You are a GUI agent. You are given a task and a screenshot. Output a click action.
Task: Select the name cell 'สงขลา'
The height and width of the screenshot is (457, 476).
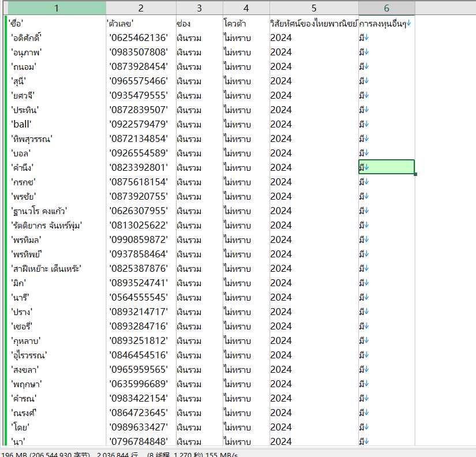tap(57, 369)
